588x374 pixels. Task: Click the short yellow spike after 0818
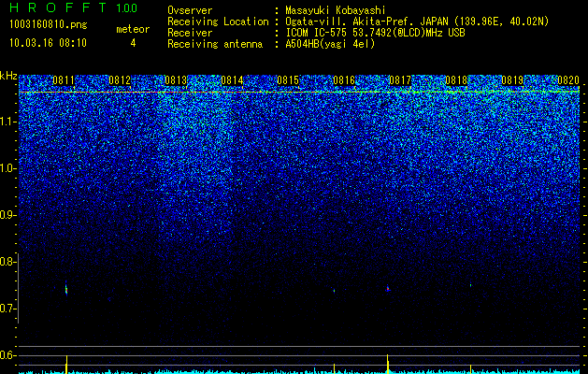(x=470, y=368)
